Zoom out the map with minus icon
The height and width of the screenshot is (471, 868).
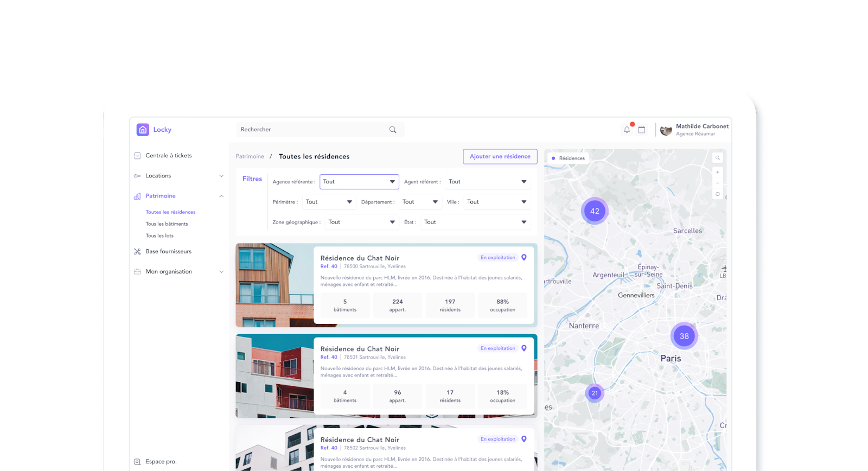(x=718, y=183)
